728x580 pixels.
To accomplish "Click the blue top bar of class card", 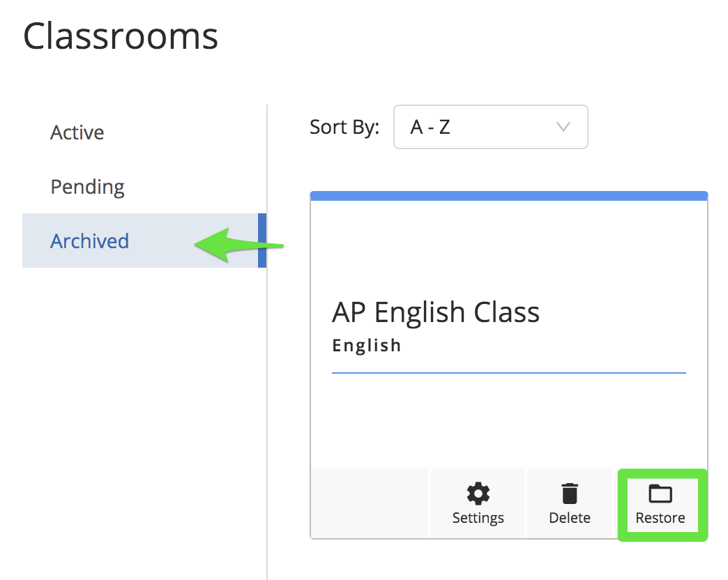I will coord(509,196).
